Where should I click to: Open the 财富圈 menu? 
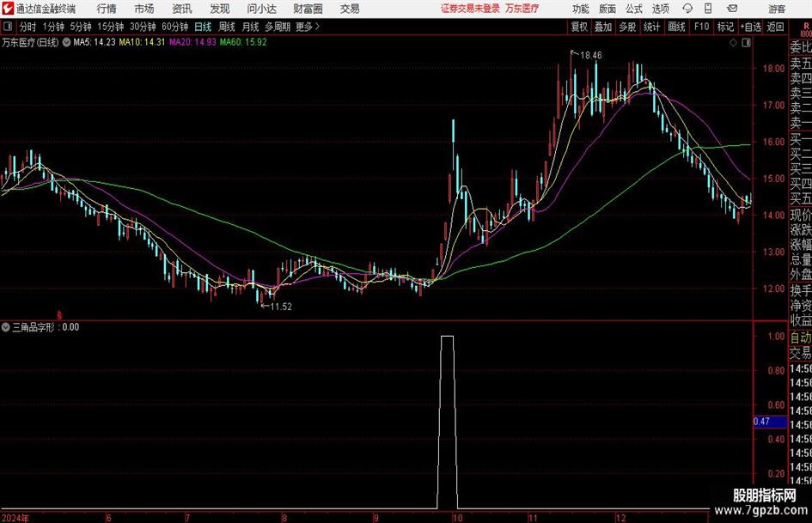(308, 9)
